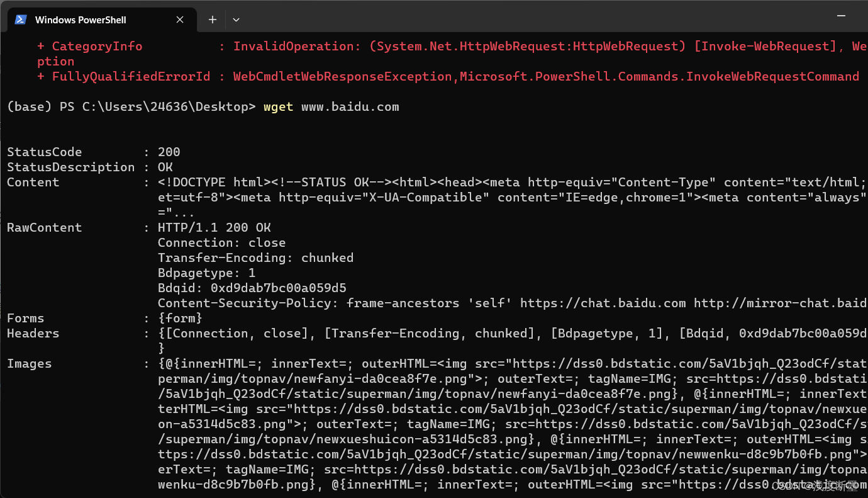This screenshot has width=868, height=498.
Task: Click the '(base)' conda prefix in prompt
Action: (x=30, y=106)
